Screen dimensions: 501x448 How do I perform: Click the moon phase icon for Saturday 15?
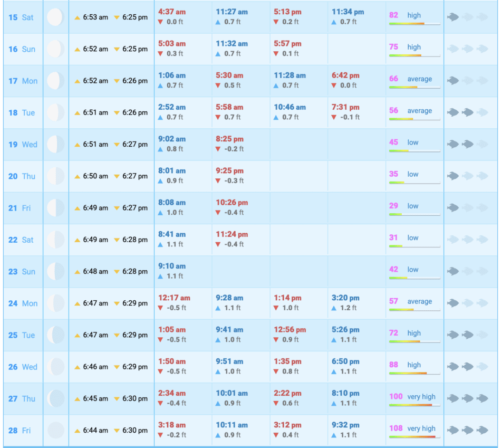click(55, 17)
